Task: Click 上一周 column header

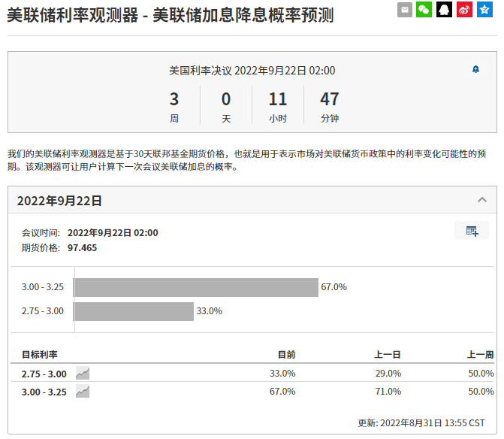Action: click(x=481, y=355)
